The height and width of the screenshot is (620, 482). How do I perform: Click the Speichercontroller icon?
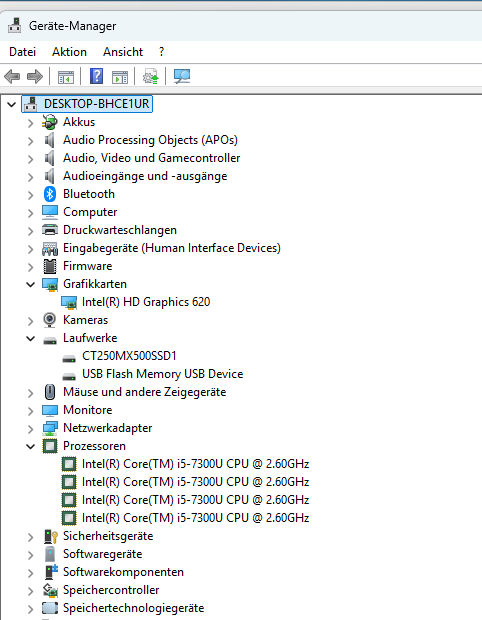(x=50, y=590)
